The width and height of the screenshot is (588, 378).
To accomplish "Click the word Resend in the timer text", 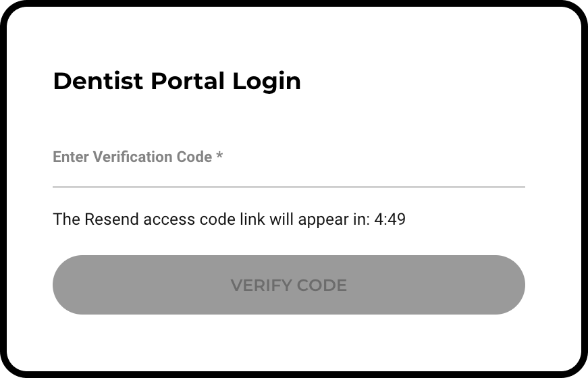I will pos(107,219).
